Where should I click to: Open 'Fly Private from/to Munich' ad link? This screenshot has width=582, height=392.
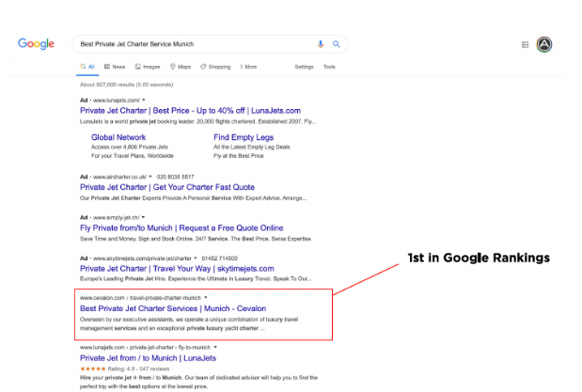click(181, 227)
